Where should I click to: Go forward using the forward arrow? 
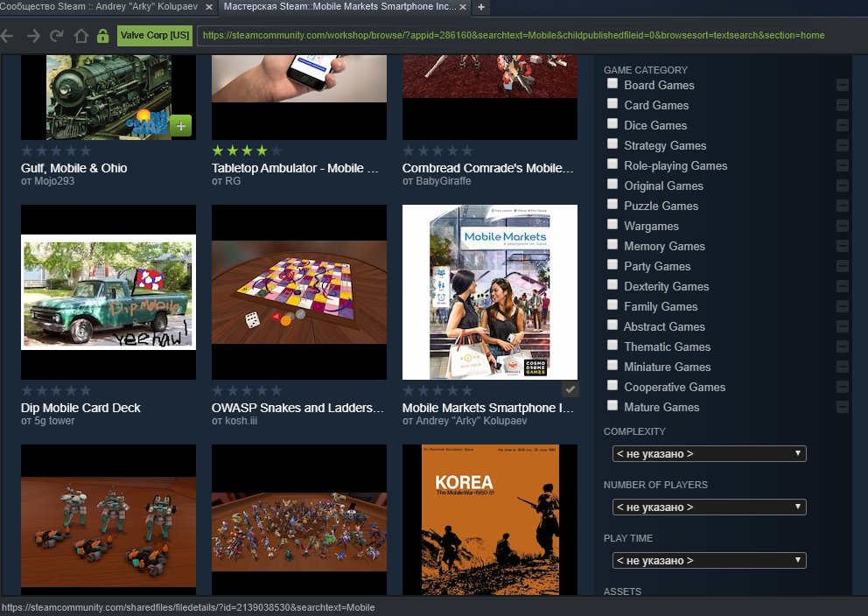pos(33,36)
